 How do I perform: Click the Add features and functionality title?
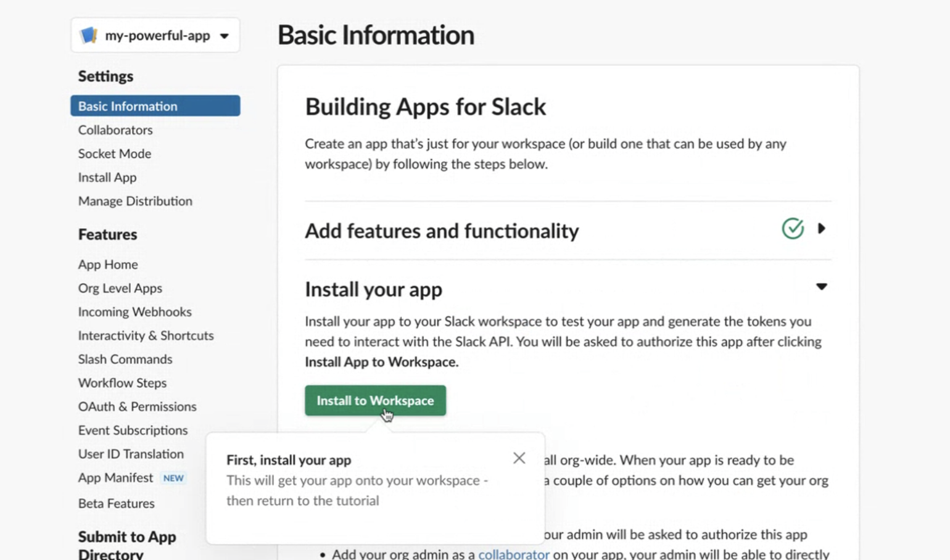pyautogui.click(x=442, y=231)
